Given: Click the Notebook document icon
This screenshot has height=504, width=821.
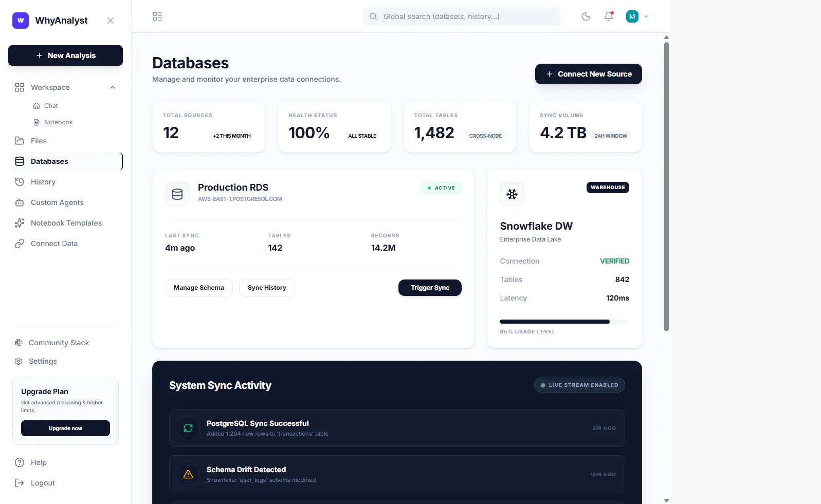Looking at the screenshot, I should pos(37,122).
